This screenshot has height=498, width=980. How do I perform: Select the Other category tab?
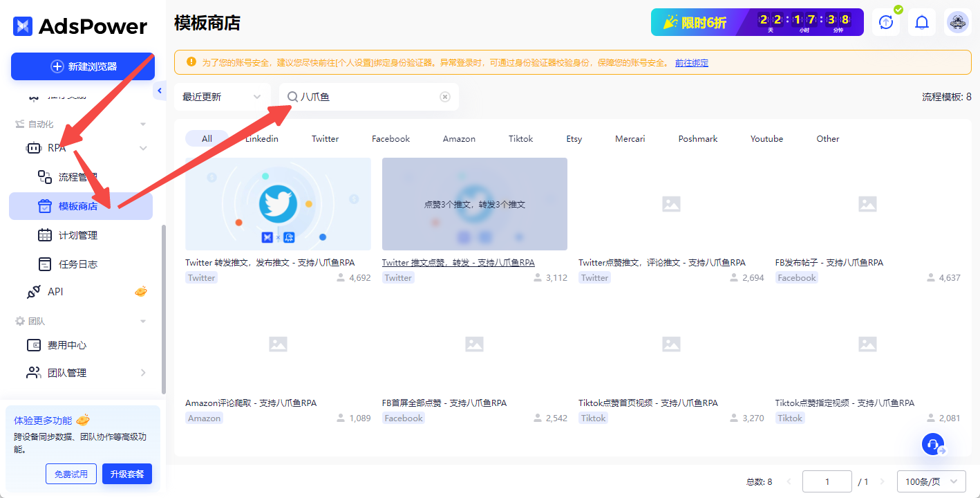tap(827, 138)
